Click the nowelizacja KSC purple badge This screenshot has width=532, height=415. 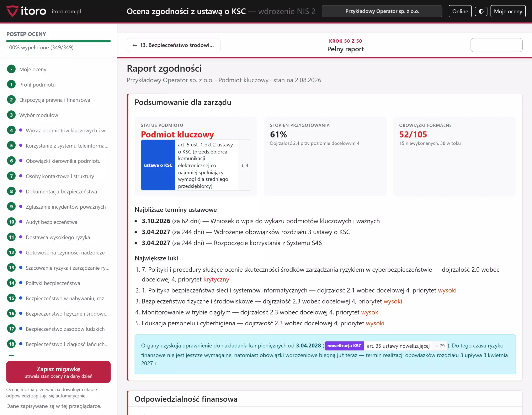344,346
